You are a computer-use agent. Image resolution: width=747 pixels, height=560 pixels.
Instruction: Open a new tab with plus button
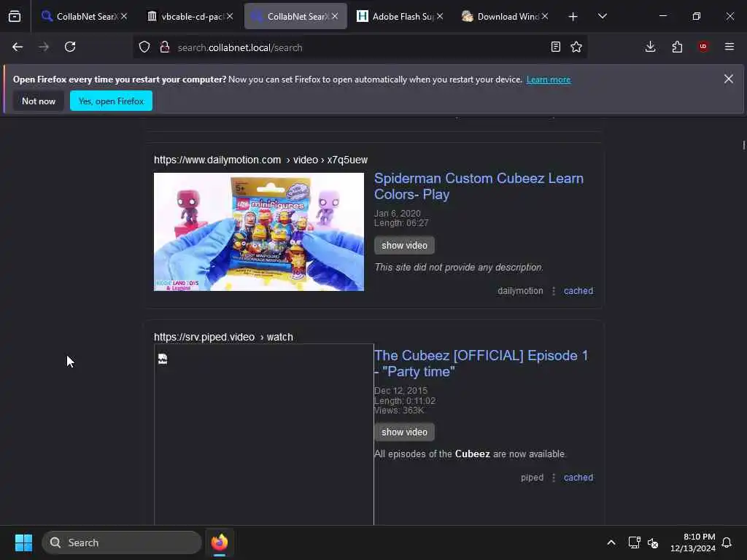coord(573,17)
